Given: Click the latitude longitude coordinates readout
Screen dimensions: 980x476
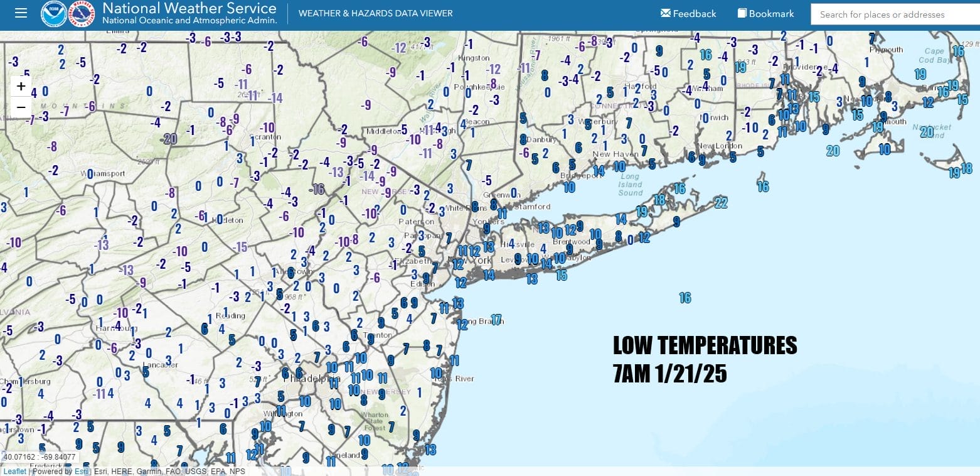Looking at the screenshot, I should point(40,457).
